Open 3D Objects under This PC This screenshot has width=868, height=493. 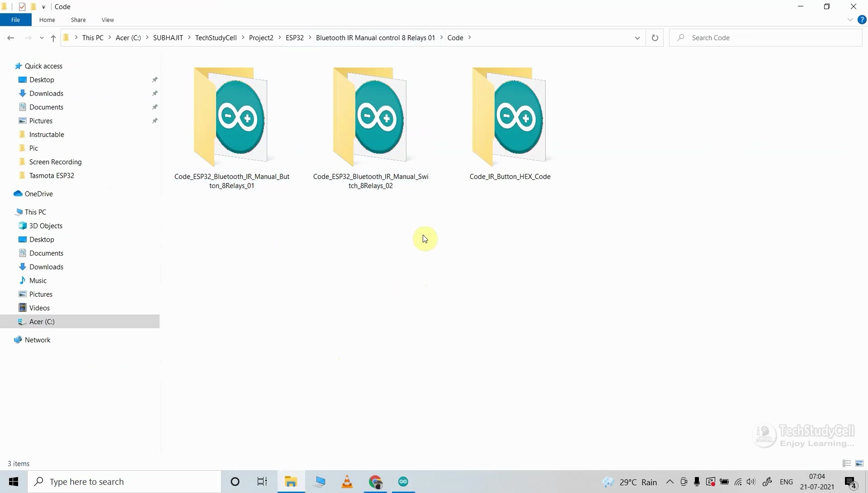tap(46, 226)
